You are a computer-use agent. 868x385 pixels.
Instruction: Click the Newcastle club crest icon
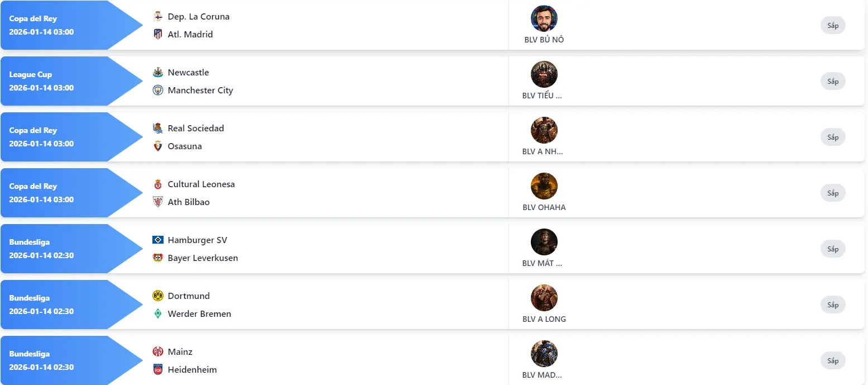158,72
